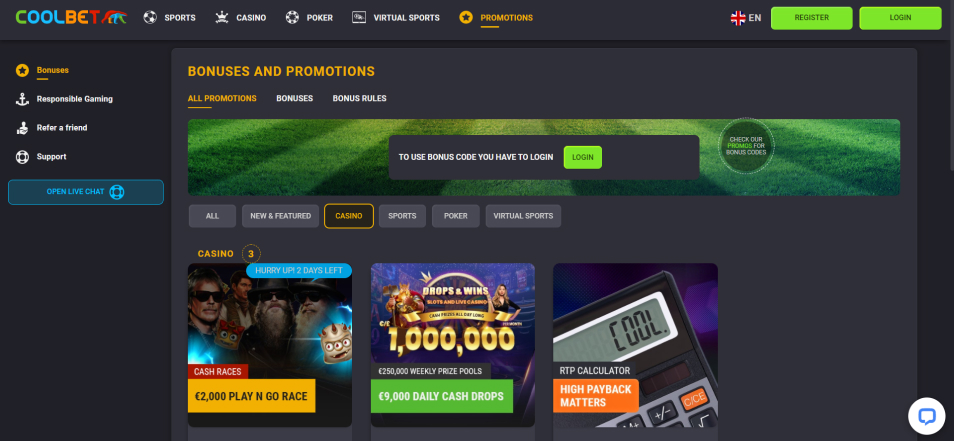Open Virtual Sports via its icon

pyautogui.click(x=359, y=18)
